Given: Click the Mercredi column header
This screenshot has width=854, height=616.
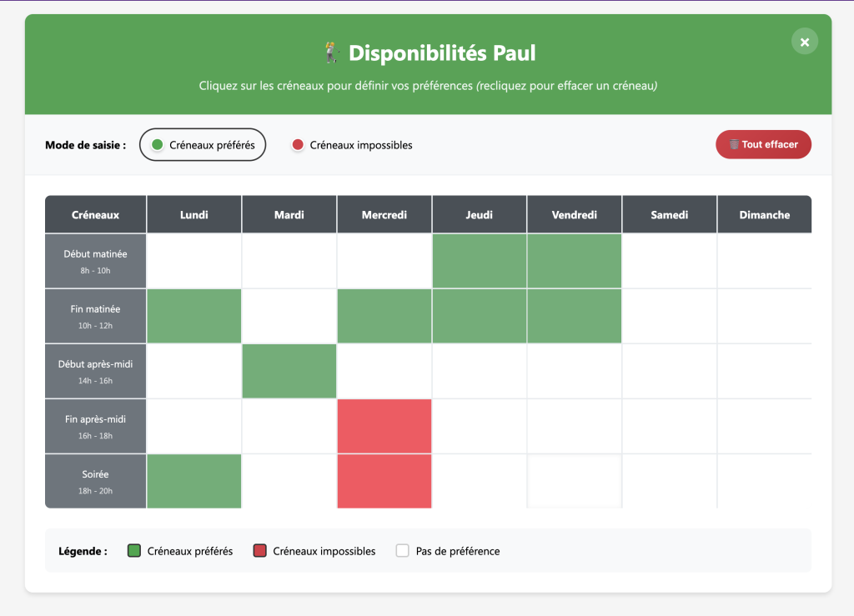Looking at the screenshot, I should [384, 215].
